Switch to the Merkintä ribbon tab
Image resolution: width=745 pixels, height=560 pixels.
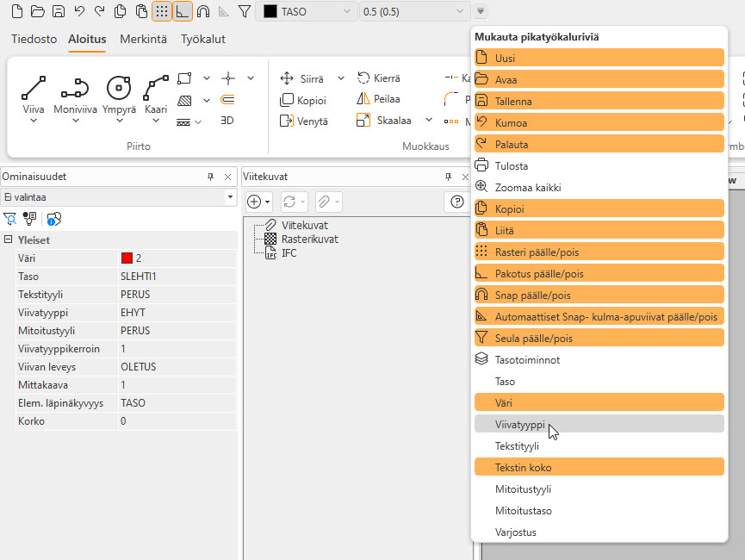tap(143, 39)
